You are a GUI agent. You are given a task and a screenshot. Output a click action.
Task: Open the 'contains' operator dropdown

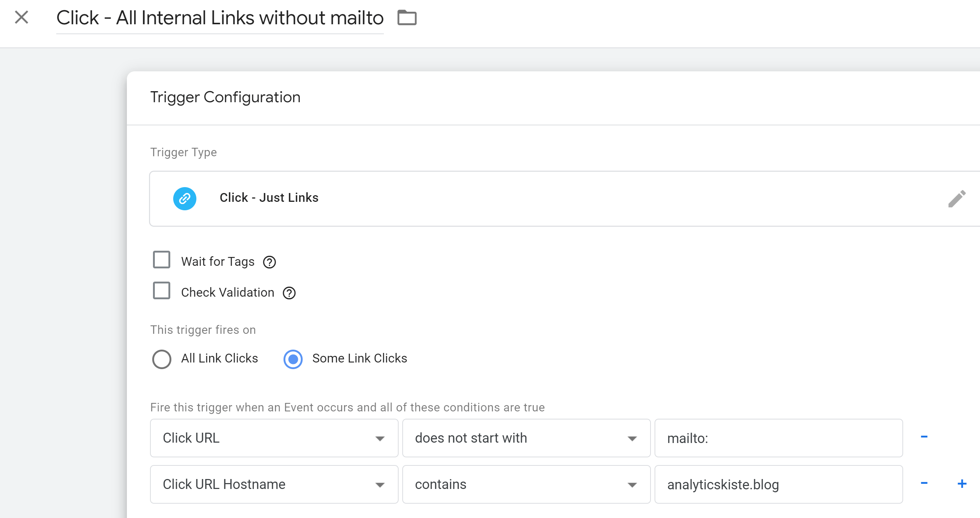(526, 485)
